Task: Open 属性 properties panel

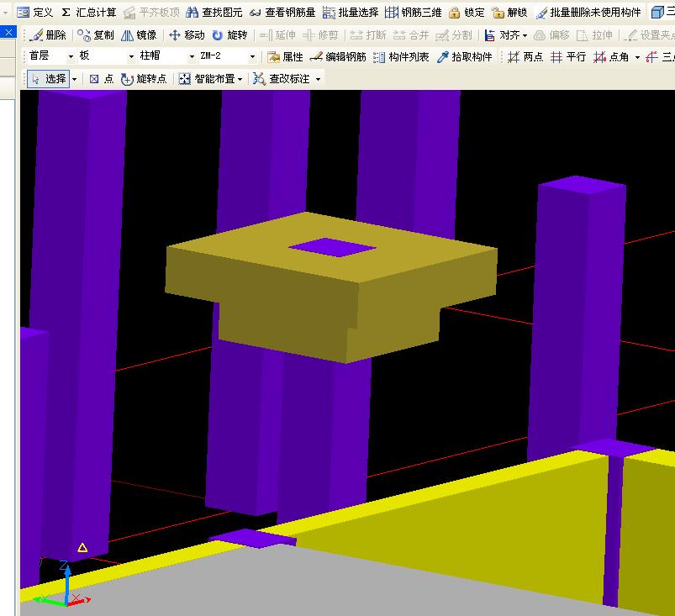Action: (285, 57)
